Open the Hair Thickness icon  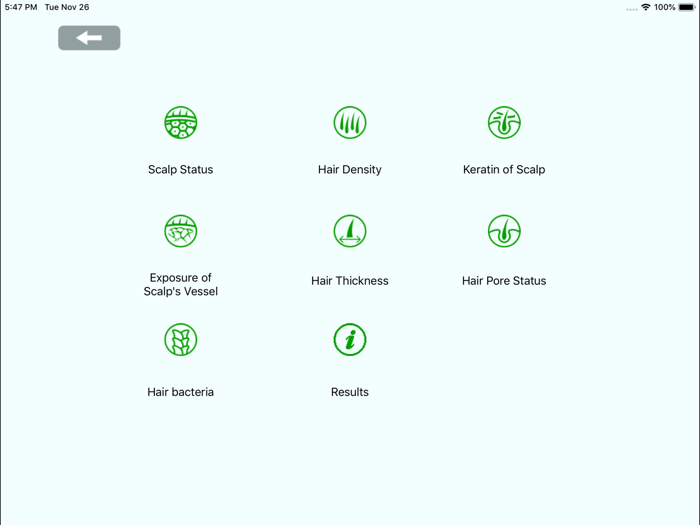point(350,231)
